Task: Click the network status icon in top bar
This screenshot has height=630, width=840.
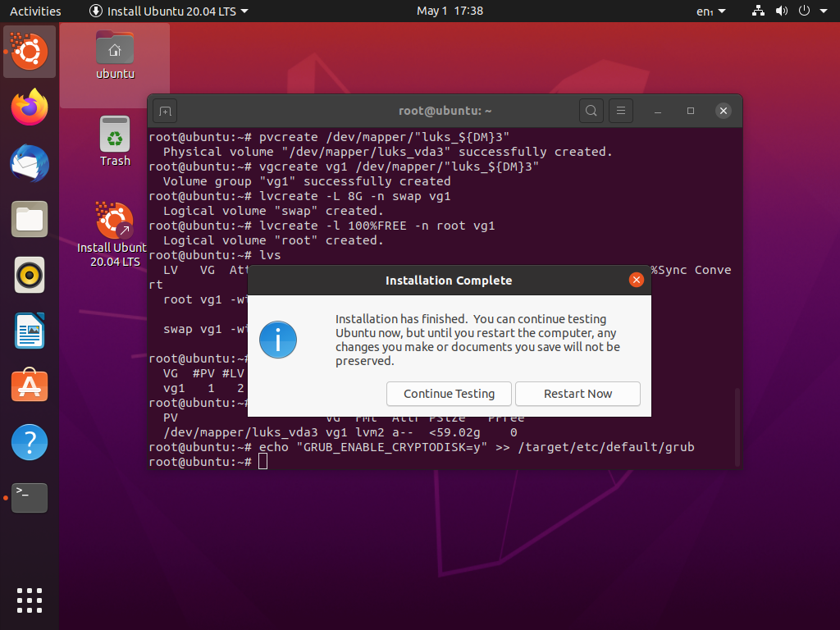Action: point(758,11)
